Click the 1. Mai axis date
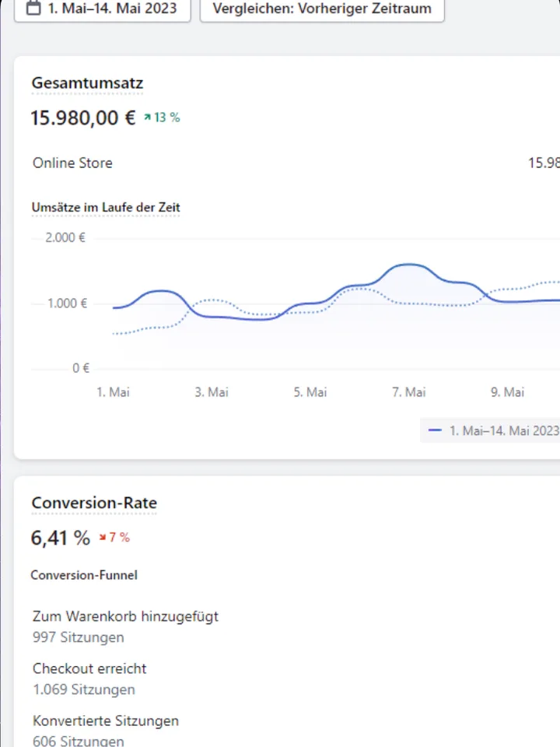This screenshot has height=747, width=560. 113,392
